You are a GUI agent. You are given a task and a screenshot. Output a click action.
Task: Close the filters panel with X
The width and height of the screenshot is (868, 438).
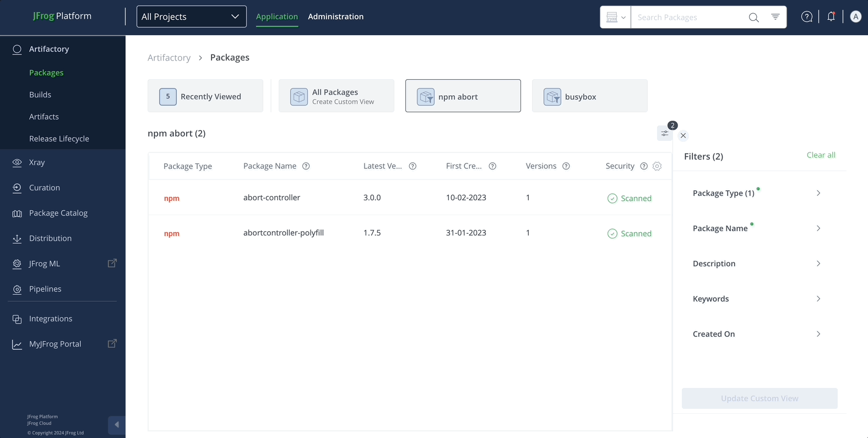(x=683, y=135)
